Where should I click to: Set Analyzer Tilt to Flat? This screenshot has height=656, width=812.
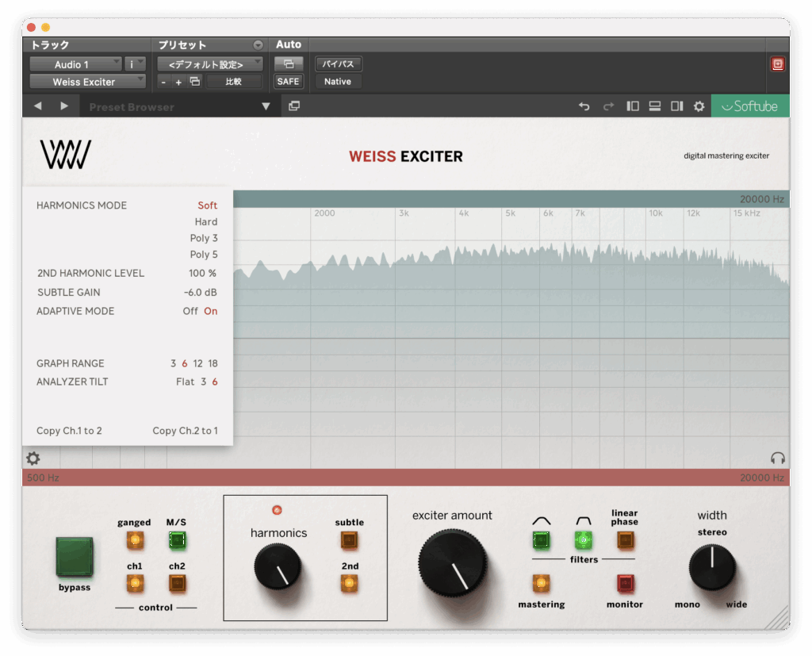click(185, 382)
